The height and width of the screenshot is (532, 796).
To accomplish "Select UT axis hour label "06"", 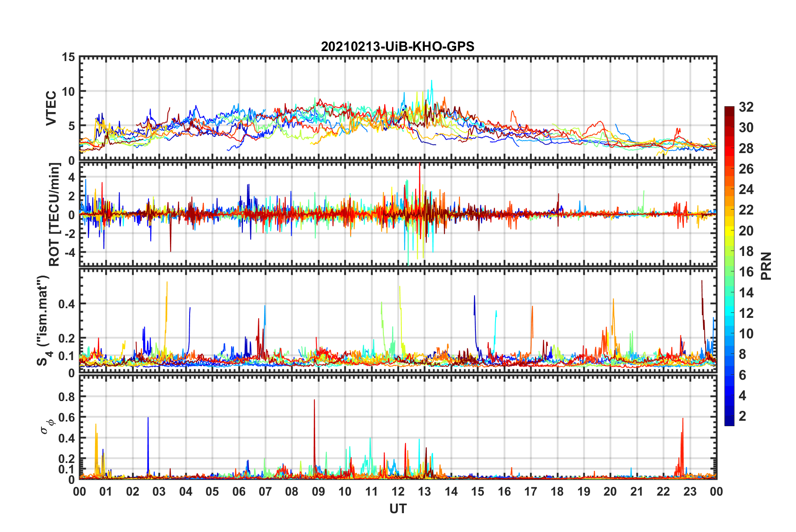I will [239, 491].
